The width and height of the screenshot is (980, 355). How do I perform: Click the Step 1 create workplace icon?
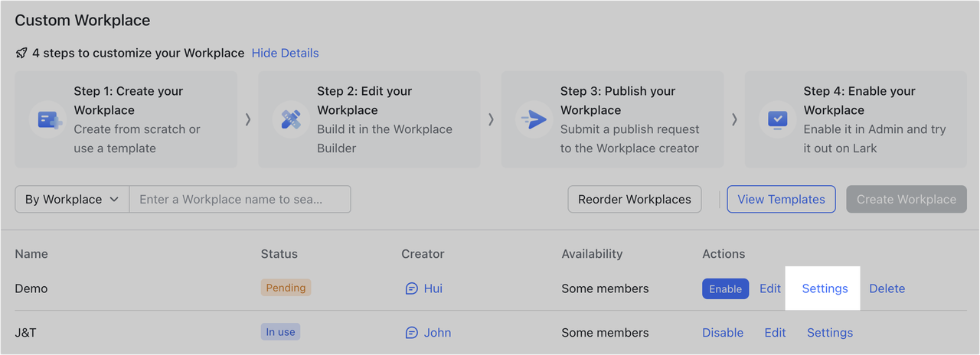click(49, 120)
